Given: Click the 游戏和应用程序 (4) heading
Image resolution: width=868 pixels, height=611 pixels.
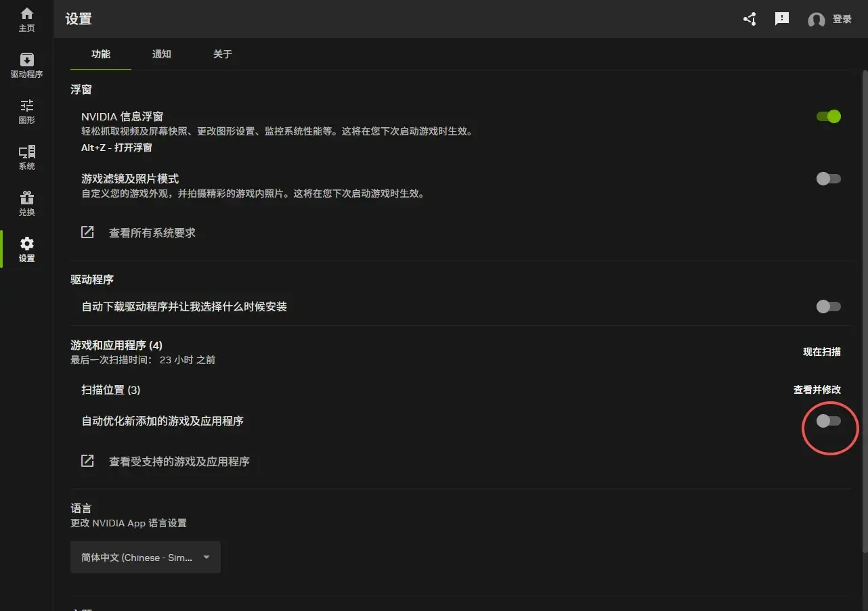Looking at the screenshot, I should (x=116, y=345).
